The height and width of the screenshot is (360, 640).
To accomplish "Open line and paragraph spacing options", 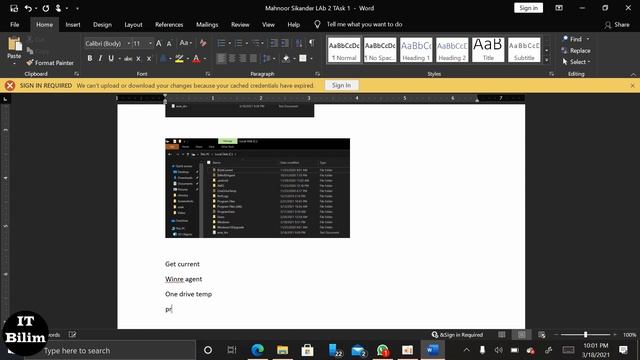I will click(266, 59).
